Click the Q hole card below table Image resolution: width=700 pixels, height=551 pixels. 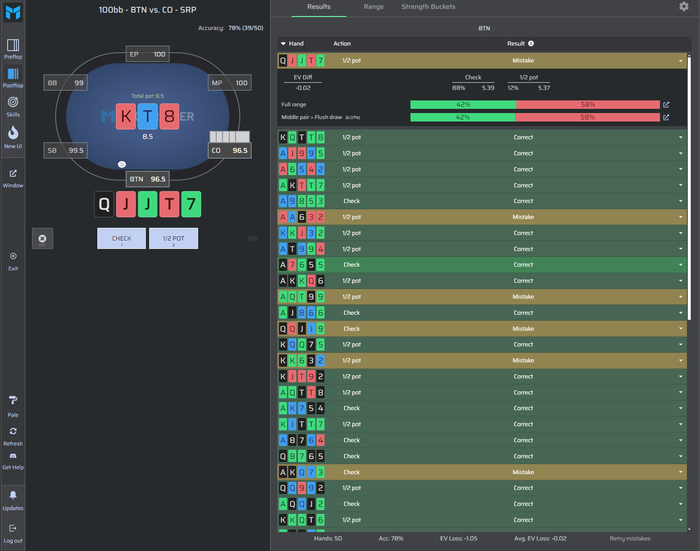click(x=104, y=205)
